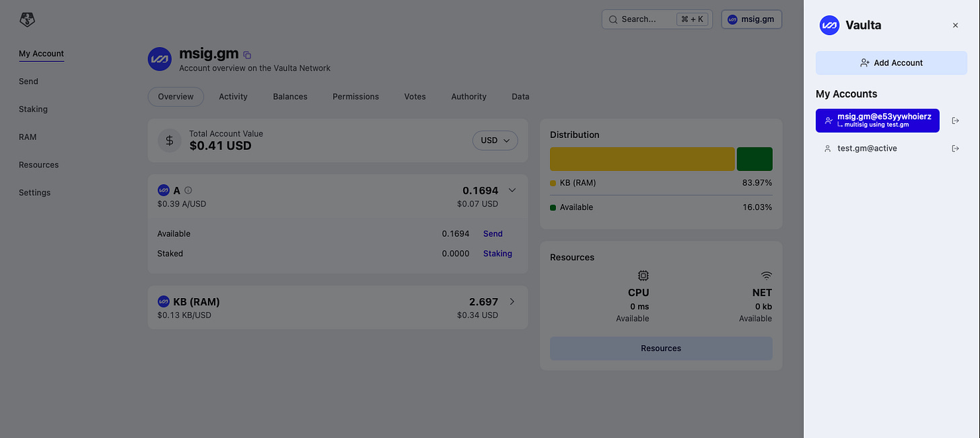Screen dimensions: 980x438
Task: Switch to the Permissions tab
Action: [x=356, y=96]
